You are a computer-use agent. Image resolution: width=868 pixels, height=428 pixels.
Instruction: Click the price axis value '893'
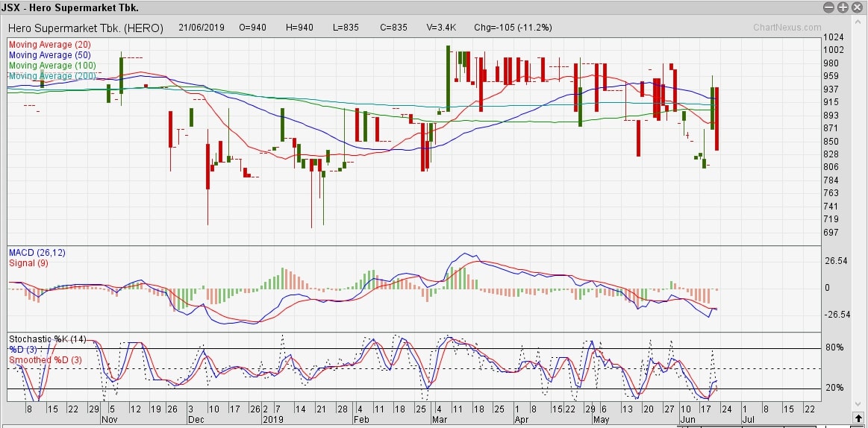coord(832,116)
